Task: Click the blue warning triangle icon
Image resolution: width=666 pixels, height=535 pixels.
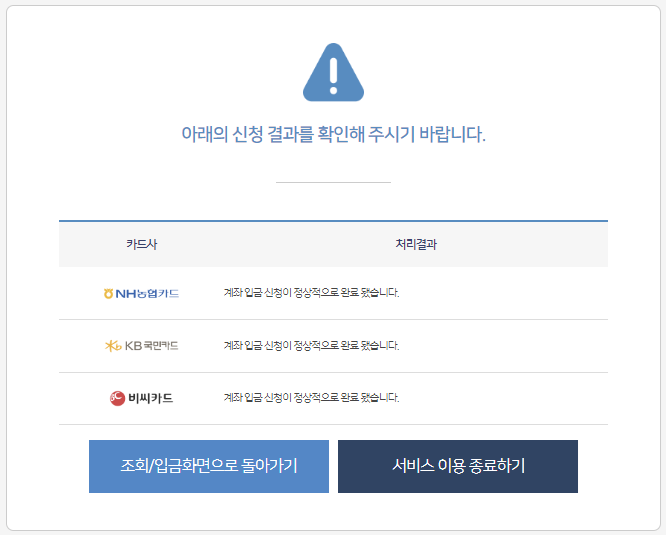Action: (x=333, y=73)
